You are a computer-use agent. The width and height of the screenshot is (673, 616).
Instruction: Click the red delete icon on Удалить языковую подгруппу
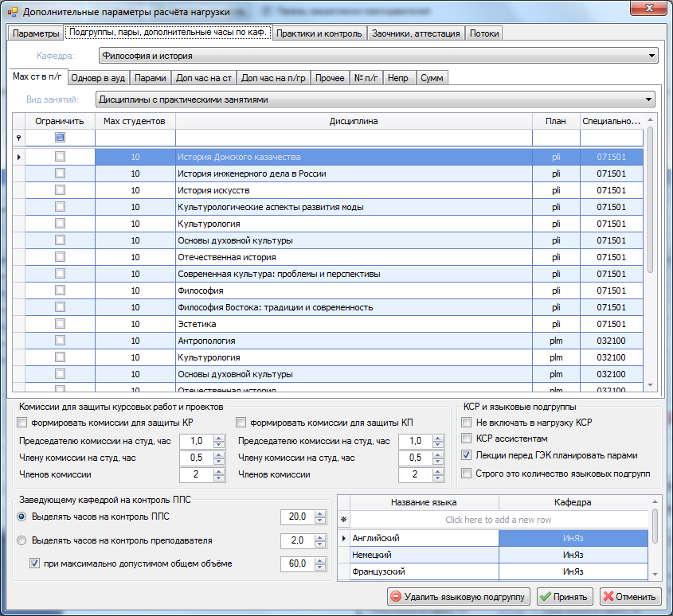(396, 597)
